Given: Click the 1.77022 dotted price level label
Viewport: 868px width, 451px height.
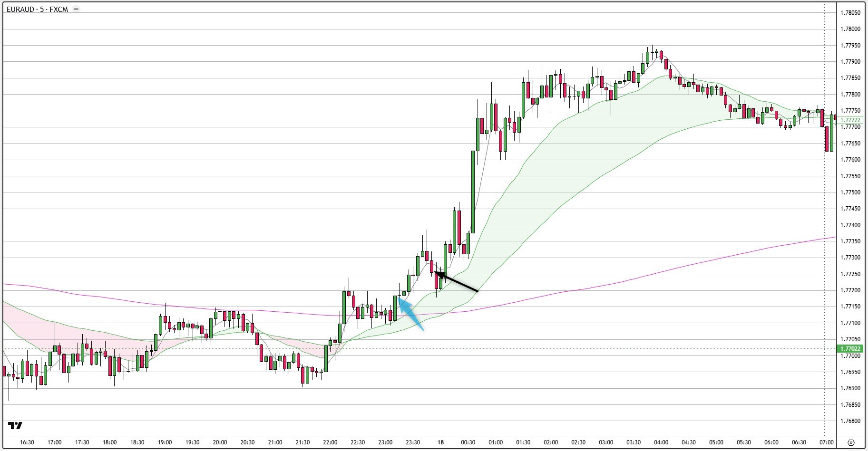Looking at the screenshot, I should coord(850,348).
